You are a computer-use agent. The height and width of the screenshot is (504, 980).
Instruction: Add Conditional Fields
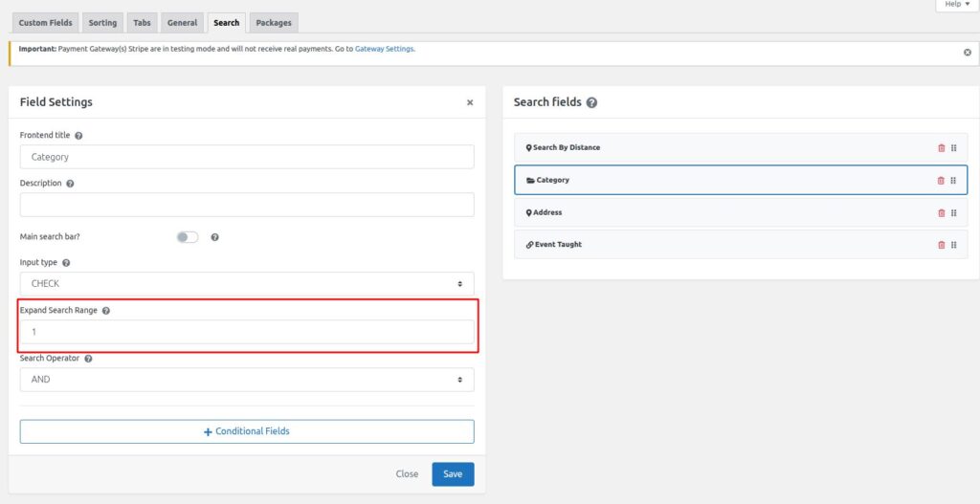[x=247, y=431]
